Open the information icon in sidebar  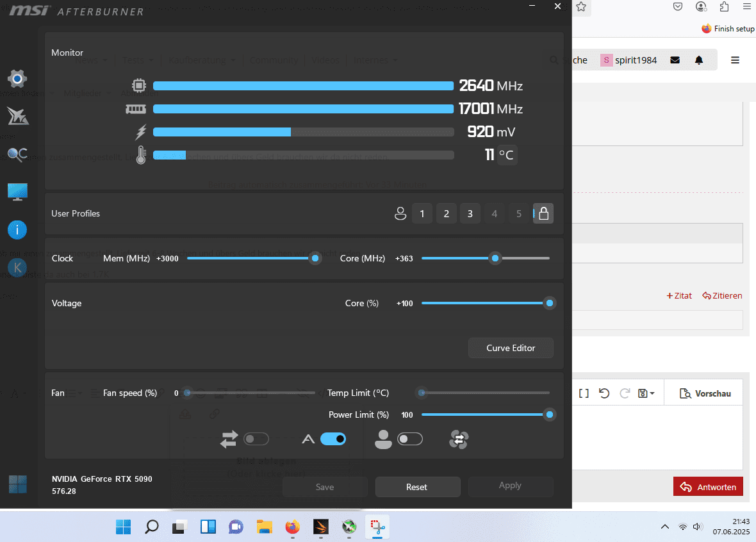(x=17, y=230)
